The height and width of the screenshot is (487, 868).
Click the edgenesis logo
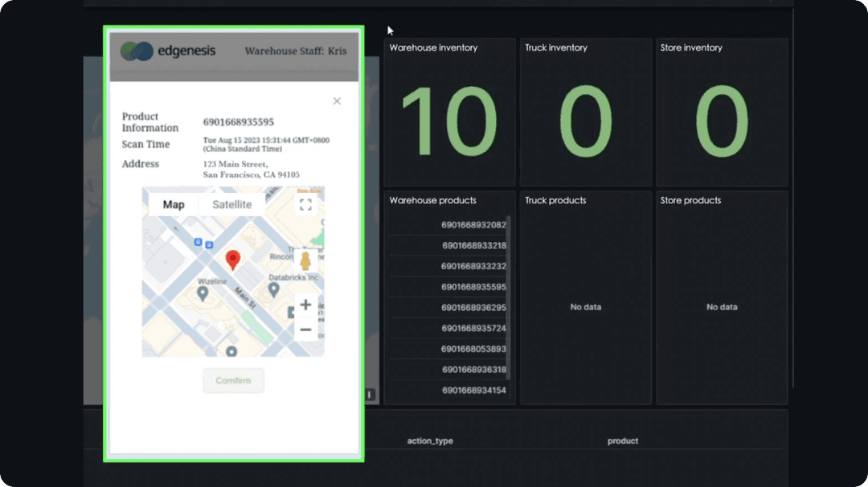click(168, 51)
